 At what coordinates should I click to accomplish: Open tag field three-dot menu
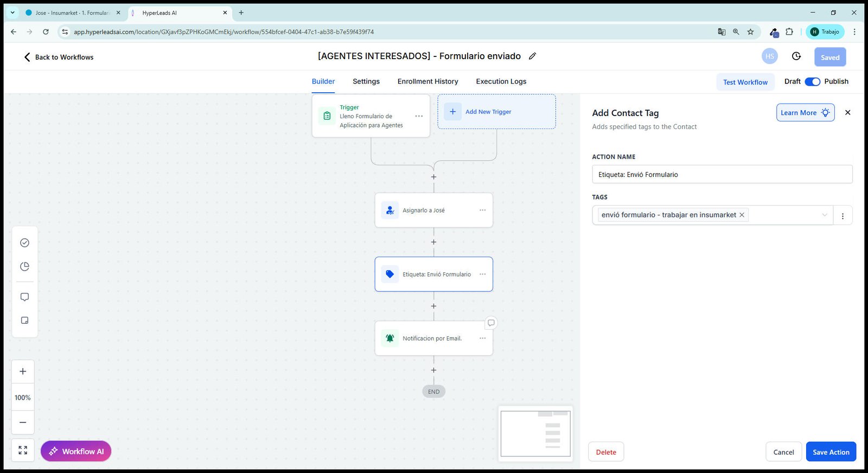pyautogui.click(x=843, y=215)
